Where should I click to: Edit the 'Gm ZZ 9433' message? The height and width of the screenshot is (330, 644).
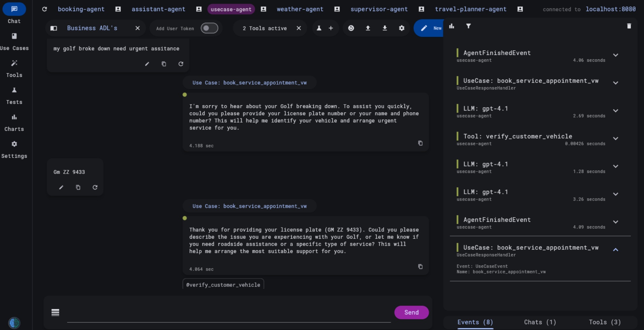61,187
